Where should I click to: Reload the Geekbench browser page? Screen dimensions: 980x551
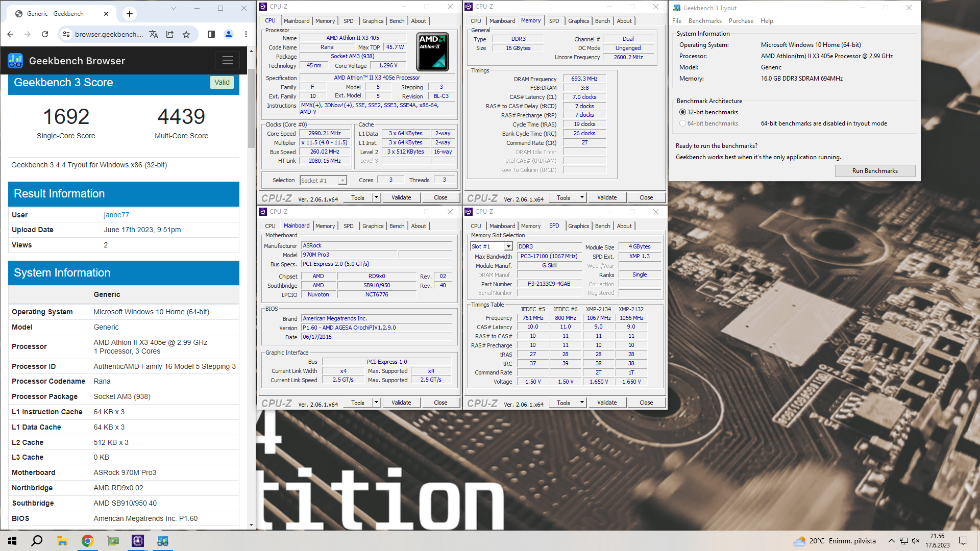(45, 34)
